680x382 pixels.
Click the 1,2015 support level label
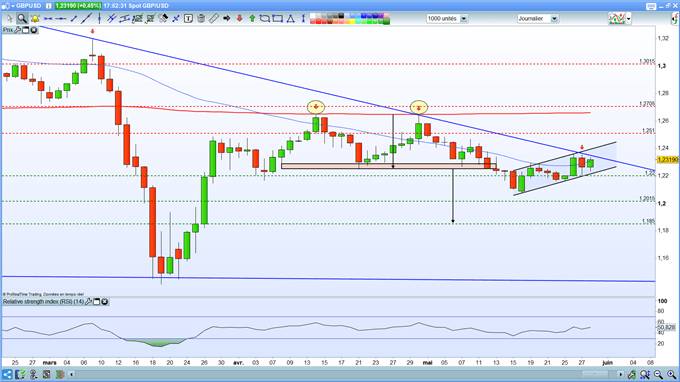pyautogui.click(x=647, y=199)
